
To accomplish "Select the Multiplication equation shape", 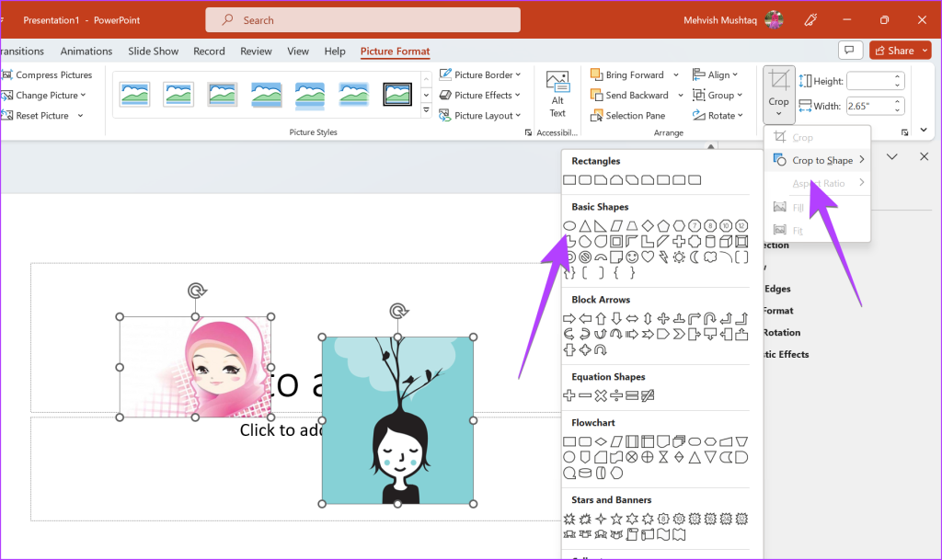I will coord(600,395).
